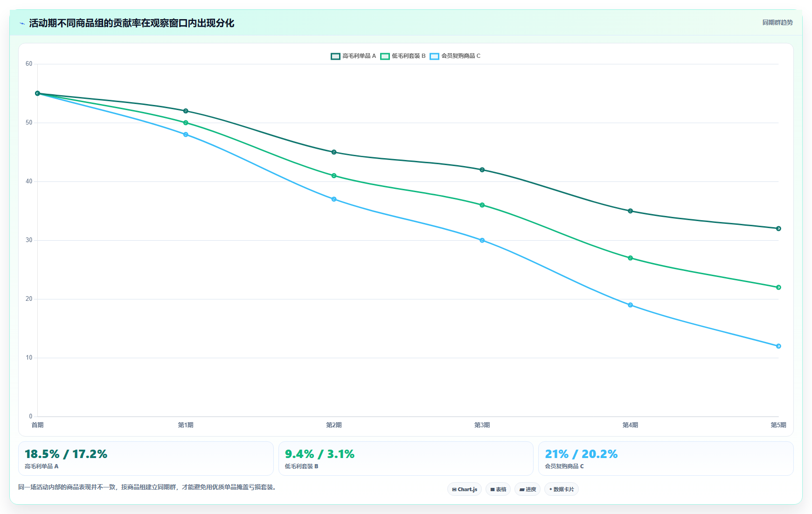Select the 9.4% / 3.1% stat card
812x514 pixels.
[x=406, y=458]
